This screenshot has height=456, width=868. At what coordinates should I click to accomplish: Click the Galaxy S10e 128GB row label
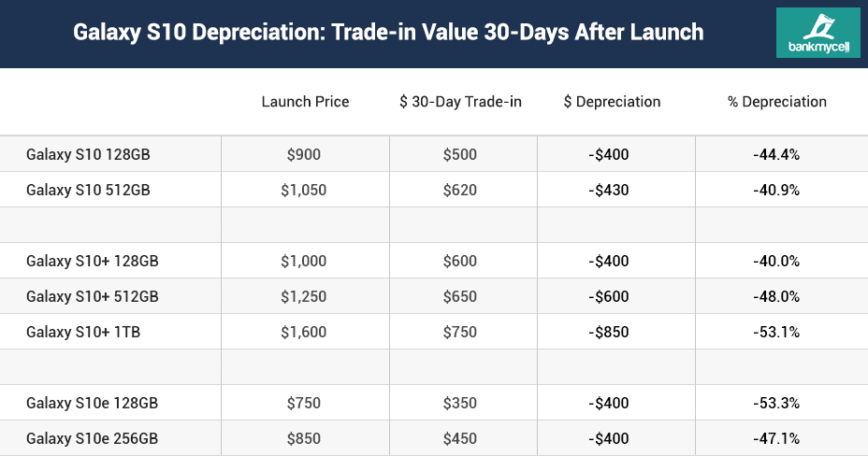click(x=92, y=403)
